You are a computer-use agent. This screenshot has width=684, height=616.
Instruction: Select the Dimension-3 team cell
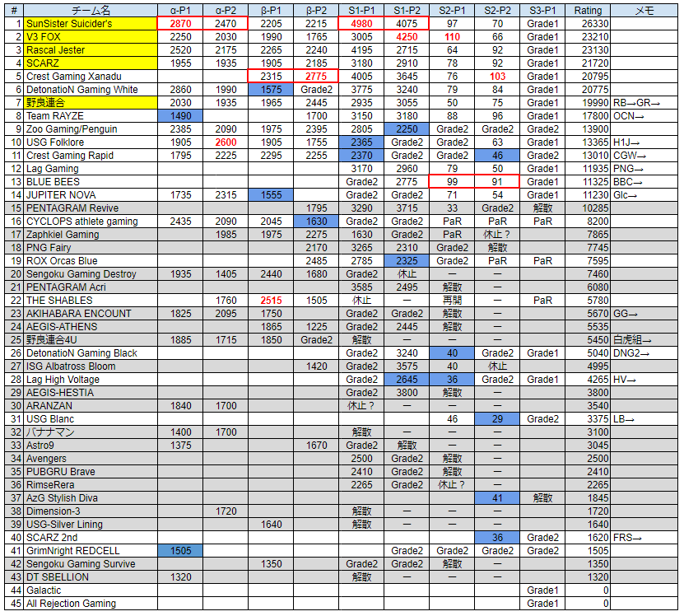pos(91,511)
